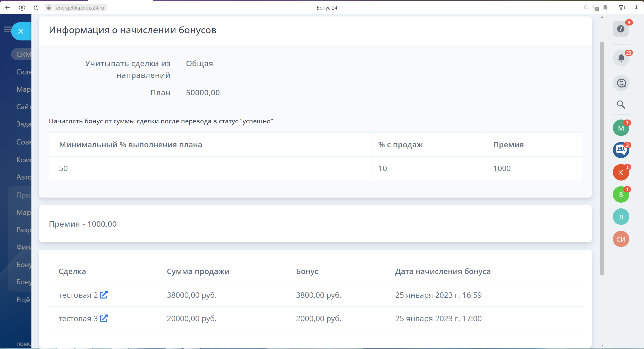Open chat with СИ avatar
Image resolution: width=644 pixels, height=349 pixels.
621,239
